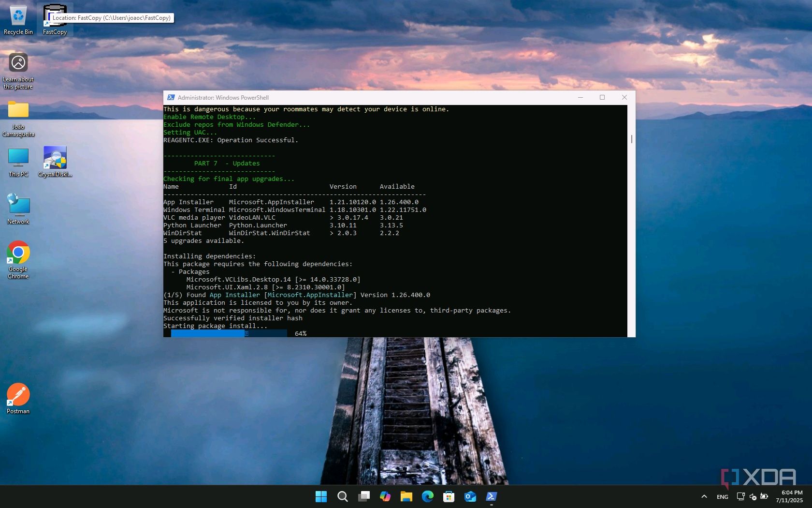Click the PowerShell window vertical scrollbar
The width and height of the screenshot is (812, 508).
[631, 139]
